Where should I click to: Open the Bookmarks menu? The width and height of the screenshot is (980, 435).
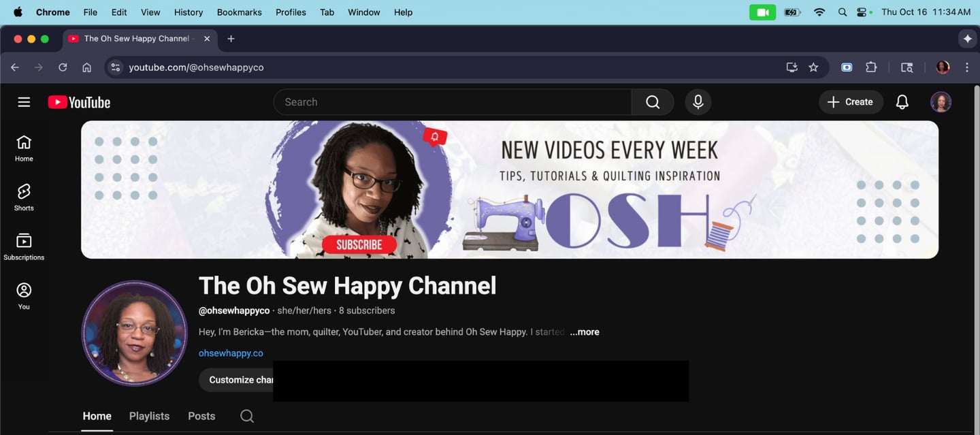[x=240, y=12]
